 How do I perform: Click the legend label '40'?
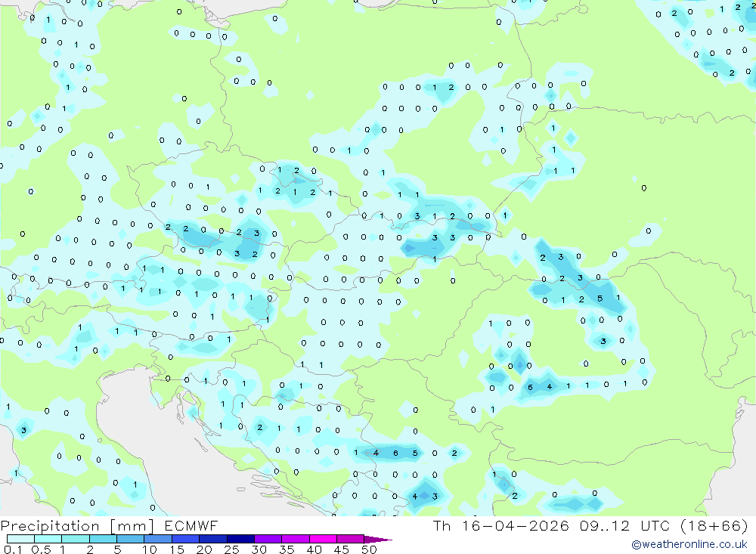tap(314, 549)
